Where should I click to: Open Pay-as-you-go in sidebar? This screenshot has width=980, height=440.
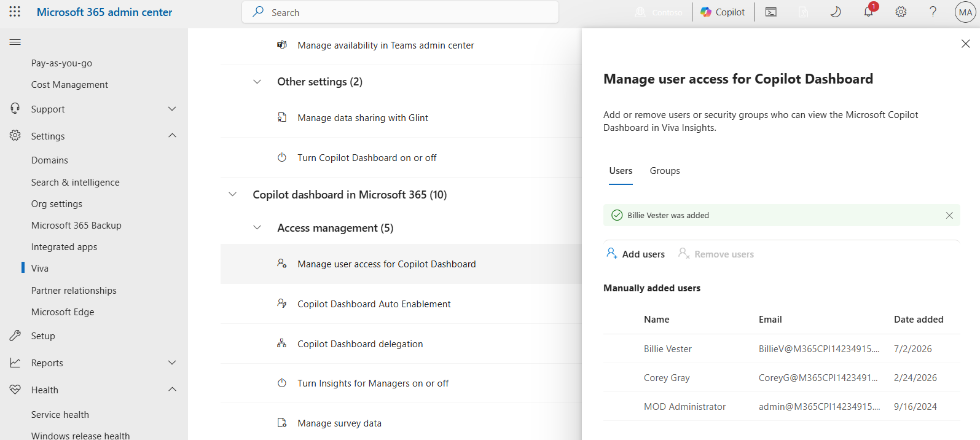pyautogui.click(x=61, y=63)
